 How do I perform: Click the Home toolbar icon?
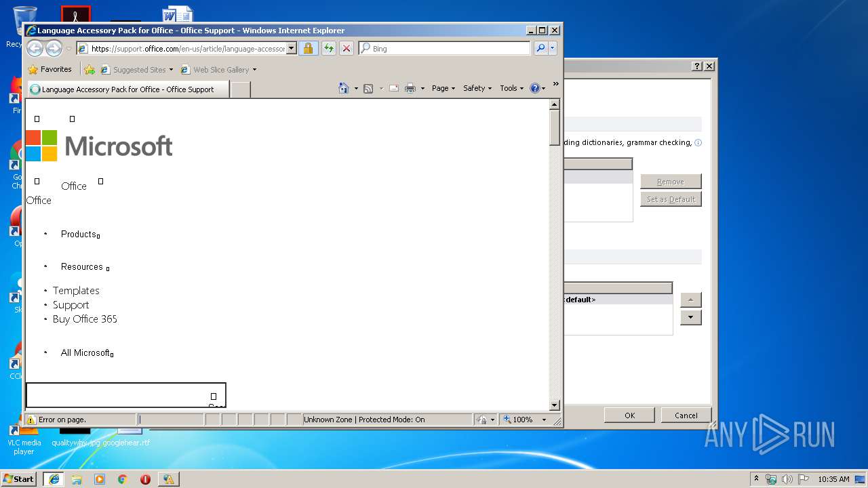344,88
